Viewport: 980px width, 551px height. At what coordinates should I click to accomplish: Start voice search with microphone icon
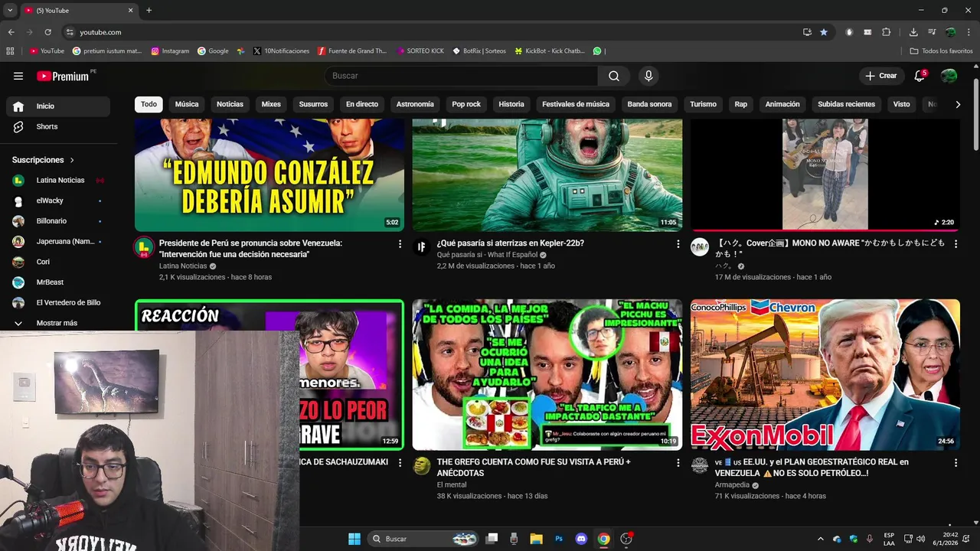pos(648,76)
